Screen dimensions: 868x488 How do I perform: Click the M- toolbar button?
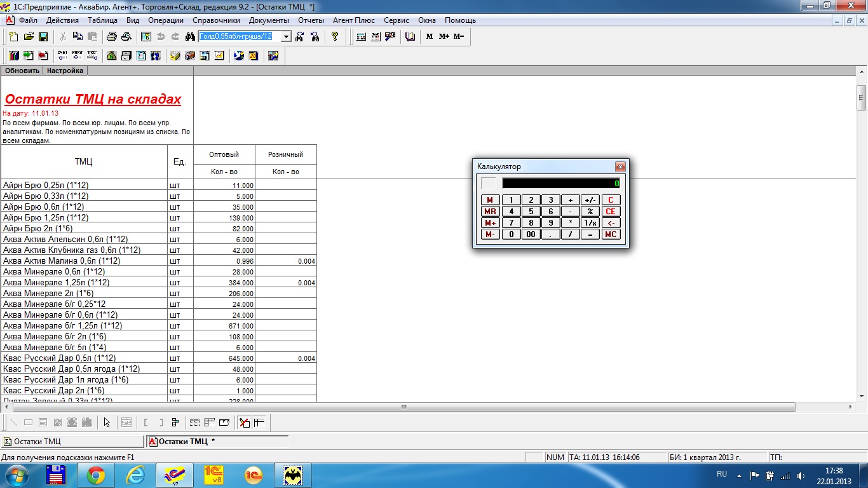pyautogui.click(x=459, y=37)
